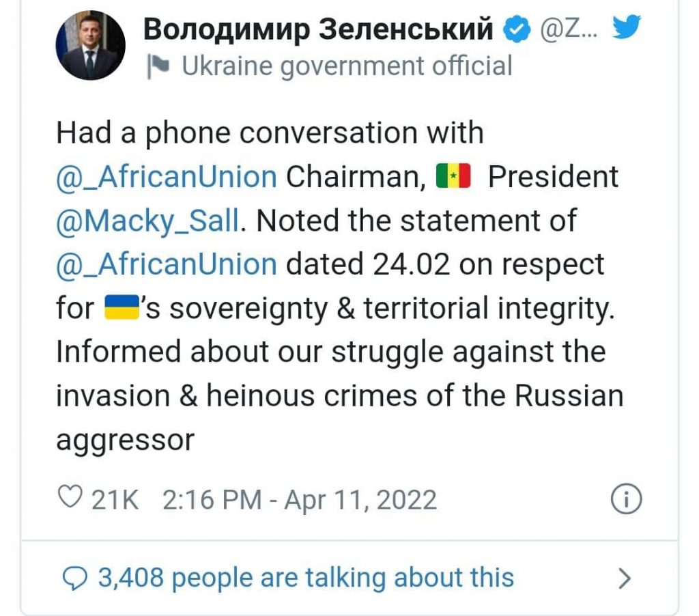Screen dimensions: 699x616
Task: Open the @Macky_Sall mention
Action: [x=148, y=221]
